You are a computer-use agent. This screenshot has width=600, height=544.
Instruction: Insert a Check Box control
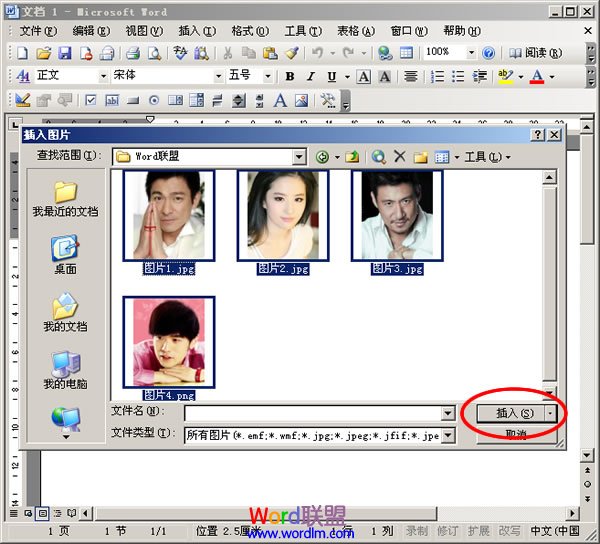pyautogui.click(x=91, y=101)
